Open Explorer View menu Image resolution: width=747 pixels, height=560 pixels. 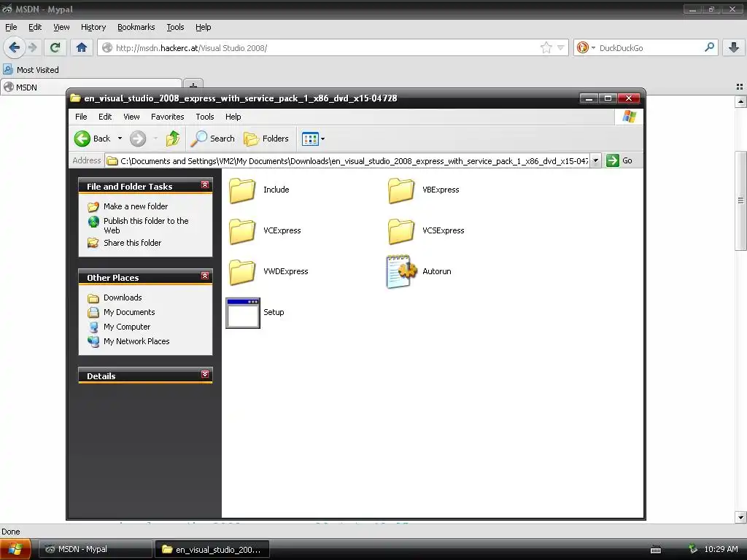(131, 117)
